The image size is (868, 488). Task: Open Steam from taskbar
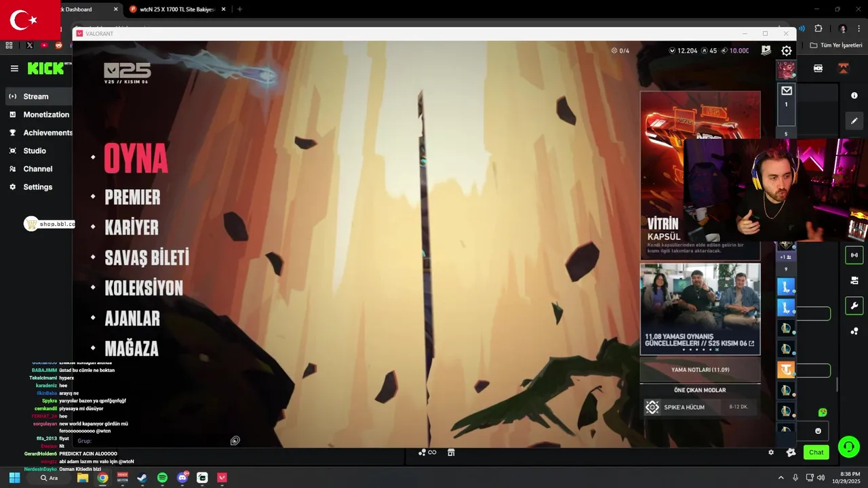(x=142, y=478)
